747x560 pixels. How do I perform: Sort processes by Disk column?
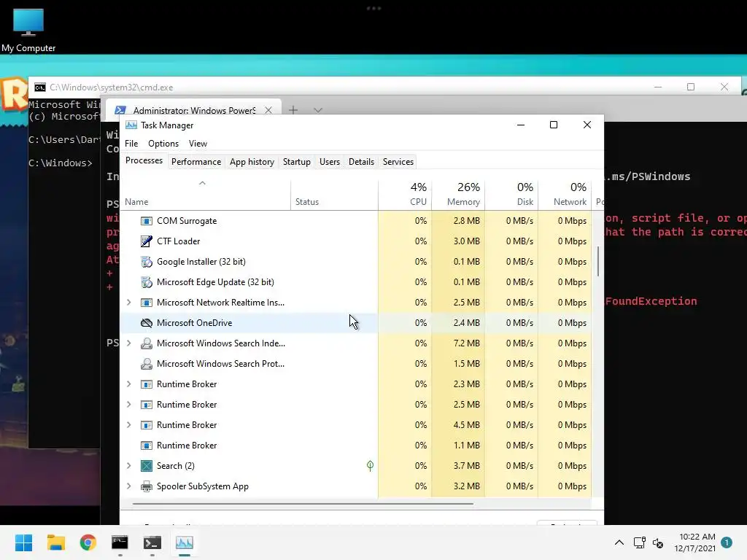pos(511,195)
